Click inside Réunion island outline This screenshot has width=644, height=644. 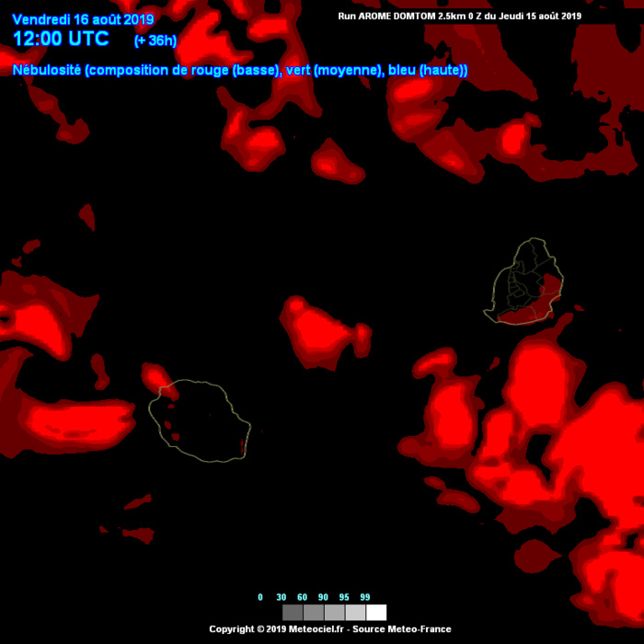[201, 421]
